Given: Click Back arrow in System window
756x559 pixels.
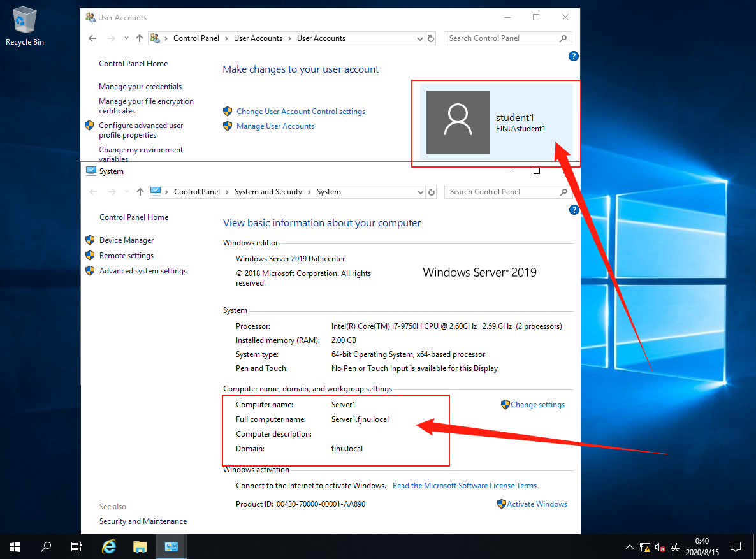Looking at the screenshot, I should (x=93, y=191).
